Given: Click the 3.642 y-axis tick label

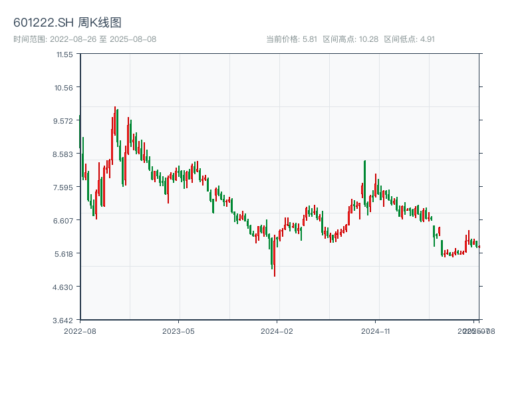Looking at the screenshot, I should [x=64, y=321].
